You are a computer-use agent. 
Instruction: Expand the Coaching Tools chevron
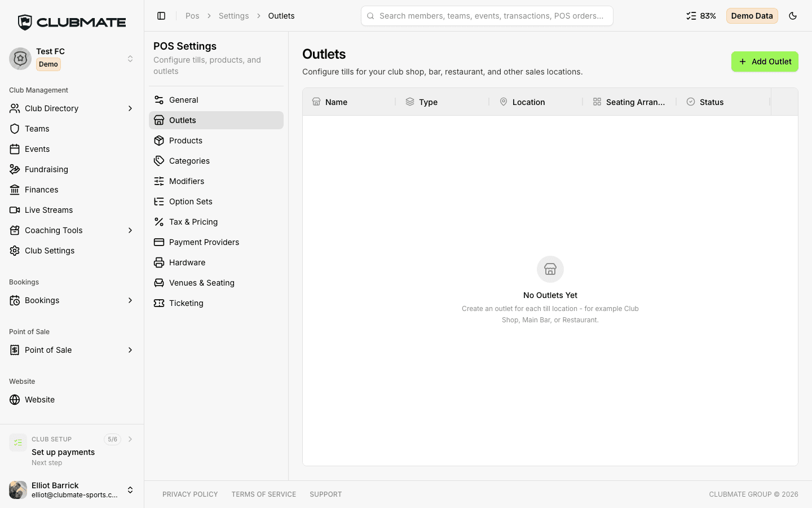[x=130, y=230]
